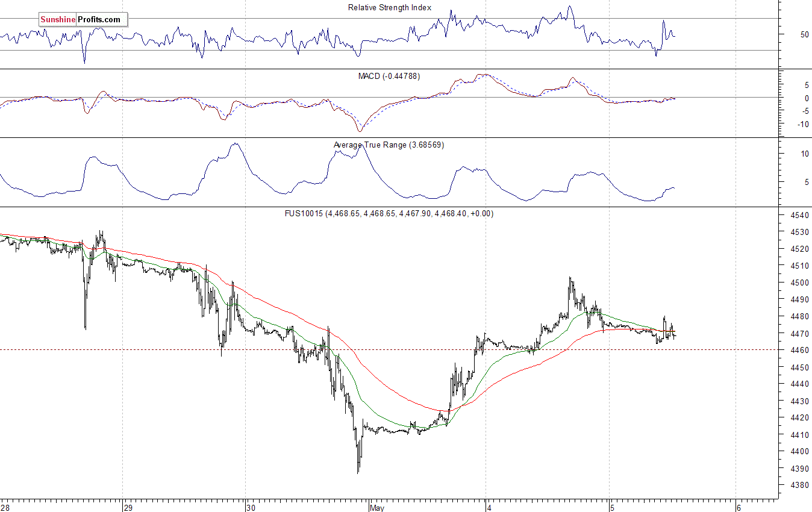Click the 50 level label on RSI axis
812x512 pixels.
pos(804,35)
